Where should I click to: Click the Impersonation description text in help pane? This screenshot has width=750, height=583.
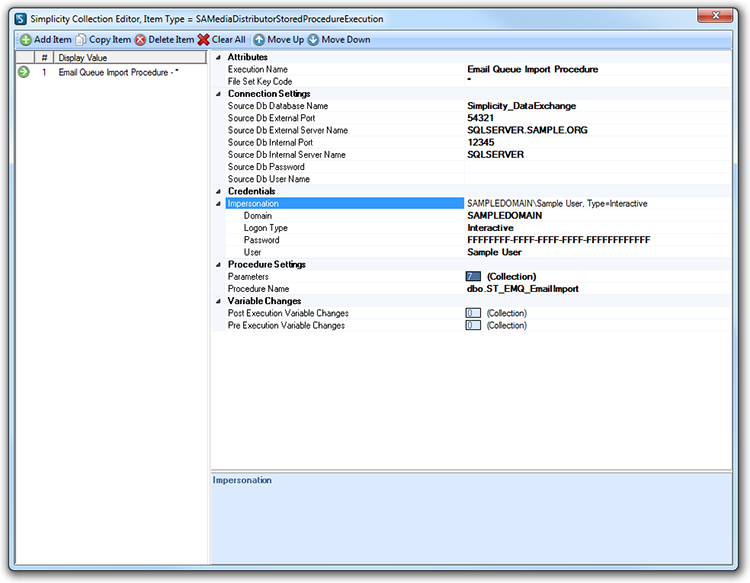pos(242,480)
